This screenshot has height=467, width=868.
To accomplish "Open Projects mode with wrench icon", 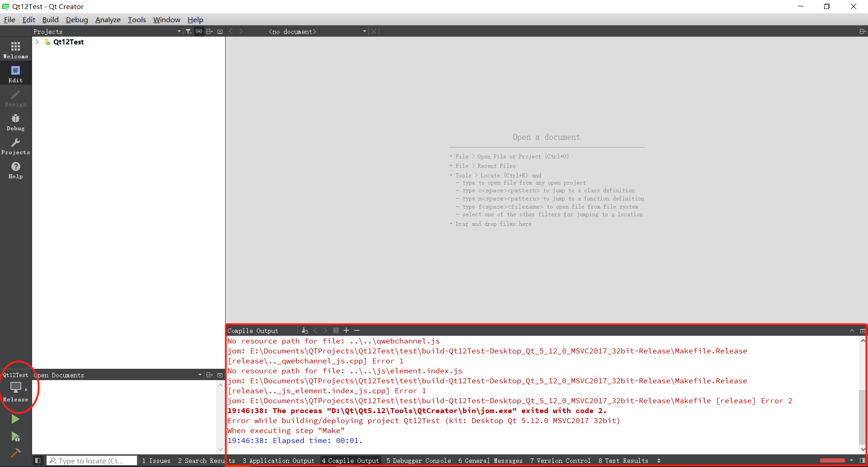I will coord(16,146).
